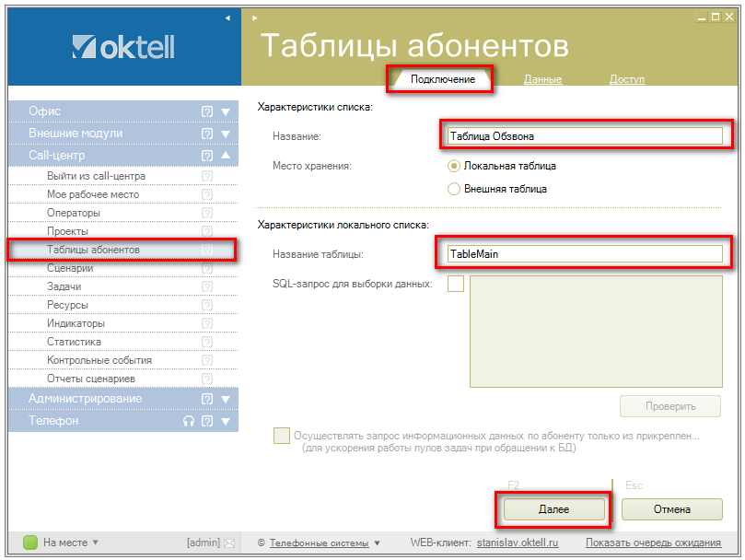The width and height of the screenshot is (745, 560).
Task: Open the На месте status dropdown
Action: [95, 542]
